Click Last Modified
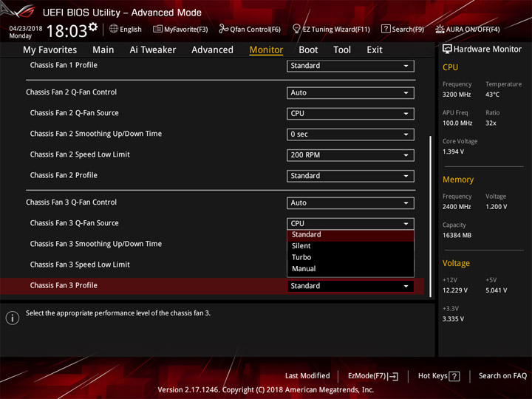The image size is (532, 399). (x=307, y=376)
